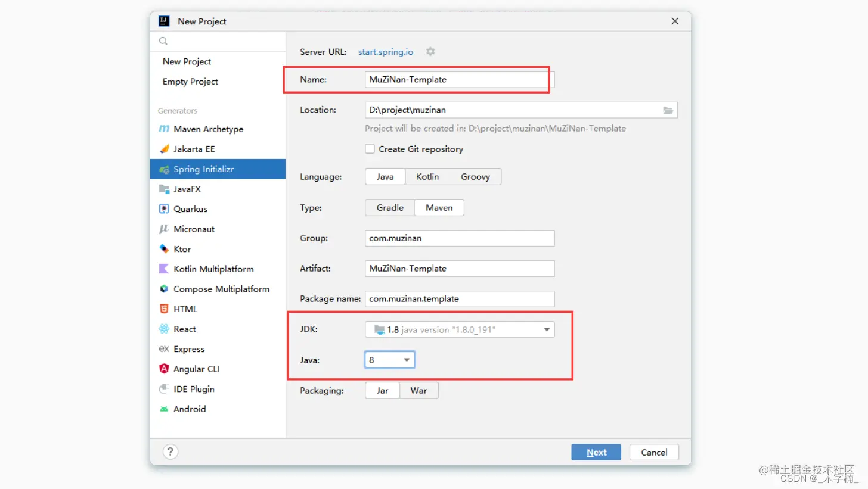
Task: Open start.spring.io server link
Action: pos(386,52)
